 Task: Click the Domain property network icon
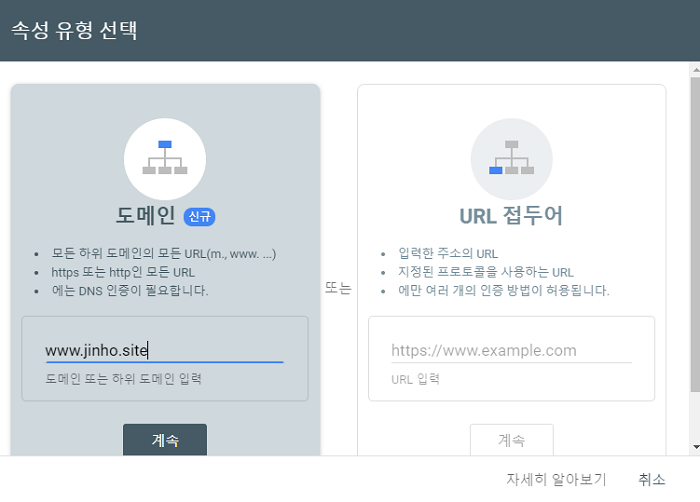click(165, 158)
